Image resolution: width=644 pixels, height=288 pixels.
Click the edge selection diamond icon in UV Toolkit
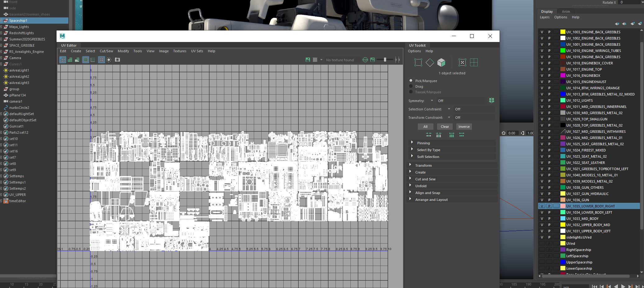(430, 63)
